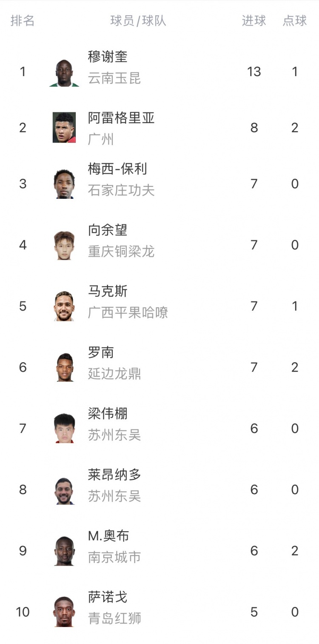Tap team name 延边龙鼎

tap(114, 374)
